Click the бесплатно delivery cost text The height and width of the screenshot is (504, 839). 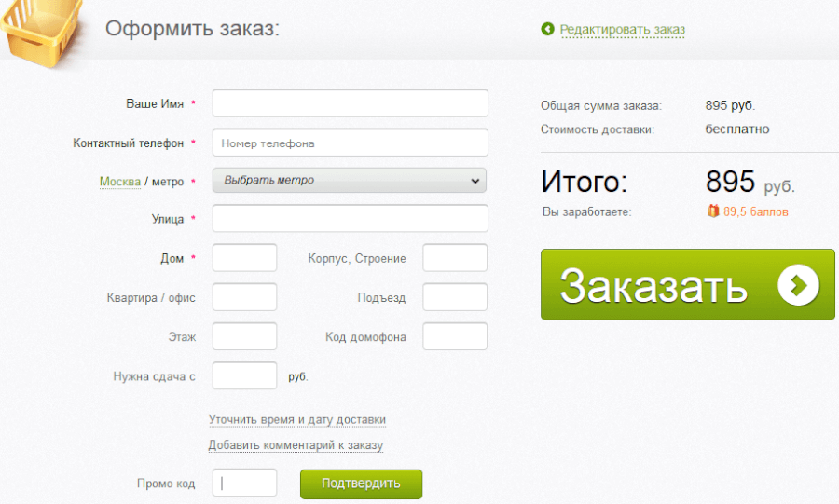pyautogui.click(x=736, y=129)
